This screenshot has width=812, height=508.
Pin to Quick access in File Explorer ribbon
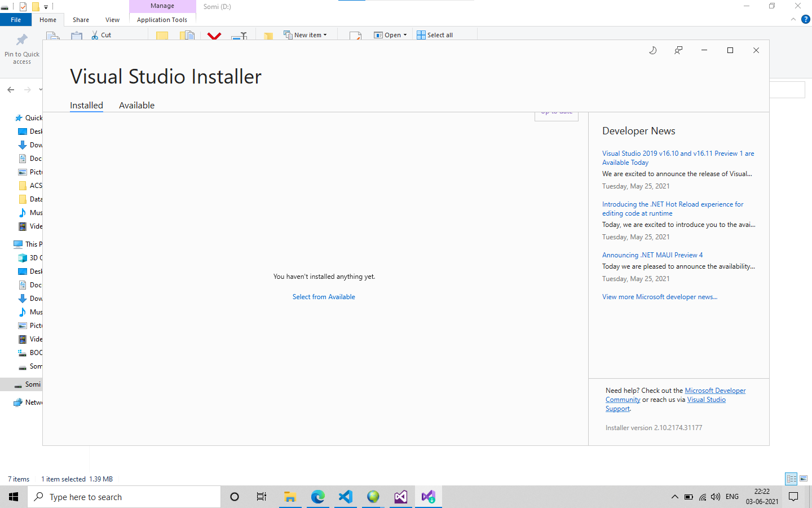pyautogui.click(x=22, y=49)
